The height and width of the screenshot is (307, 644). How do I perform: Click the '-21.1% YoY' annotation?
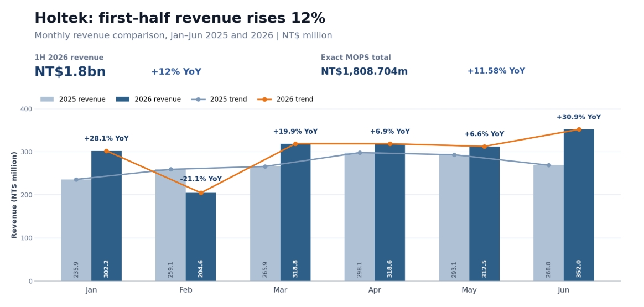(x=201, y=179)
